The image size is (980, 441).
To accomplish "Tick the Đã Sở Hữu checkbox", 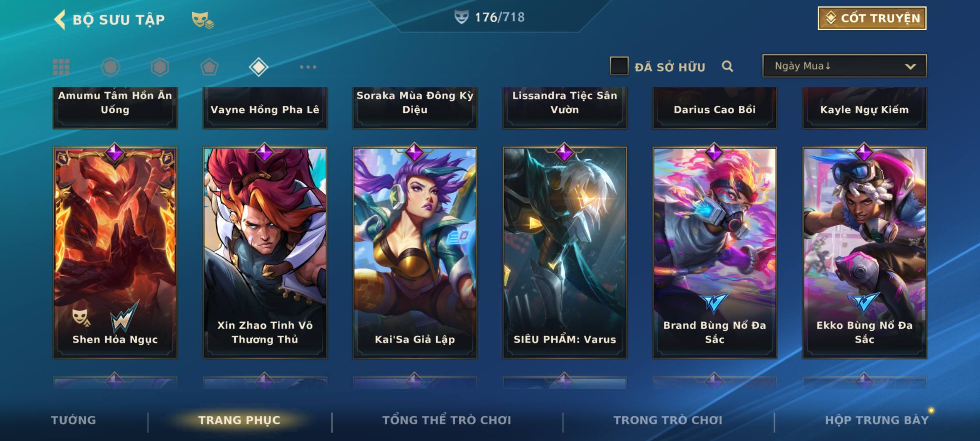I will [x=619, y=66].
